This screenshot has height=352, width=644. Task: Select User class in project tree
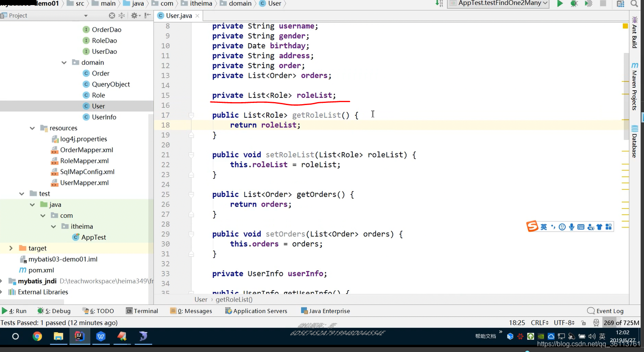[x=98, y=106]
